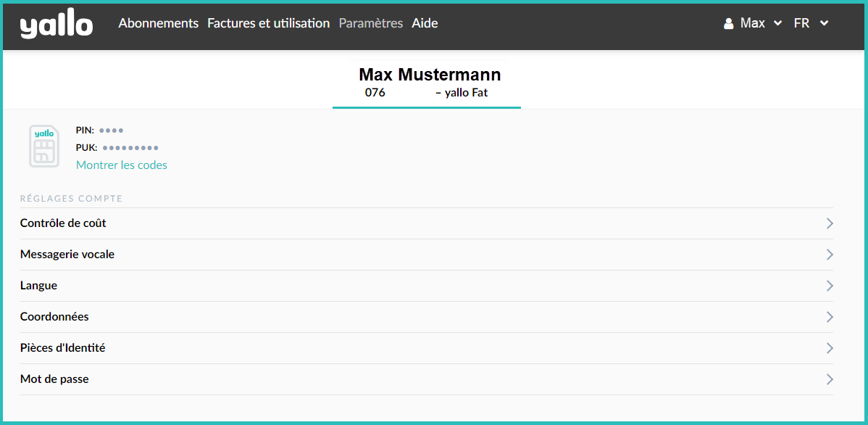
Task: Open the Max account dropdown arrow
Action: (x=778, y=23)
